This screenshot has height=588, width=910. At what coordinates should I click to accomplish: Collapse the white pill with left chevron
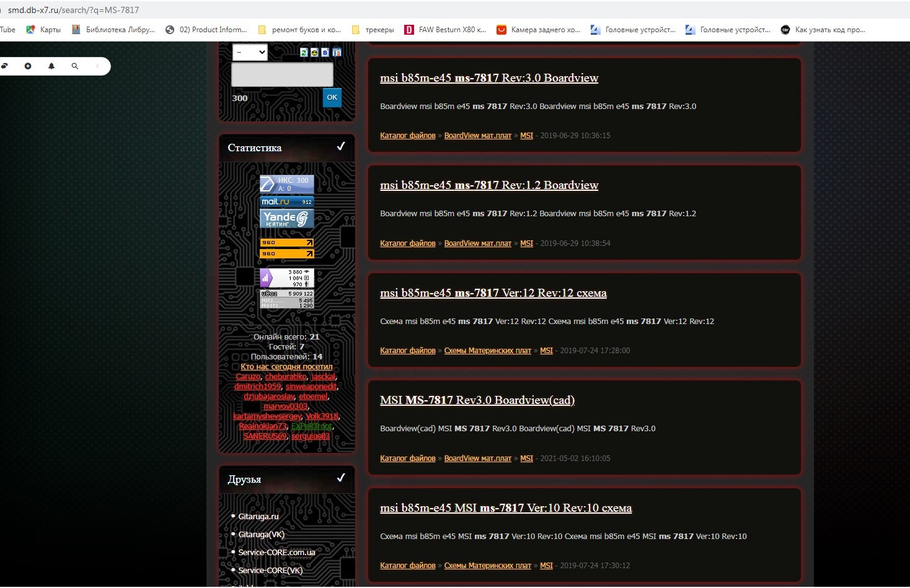(97, 66)
